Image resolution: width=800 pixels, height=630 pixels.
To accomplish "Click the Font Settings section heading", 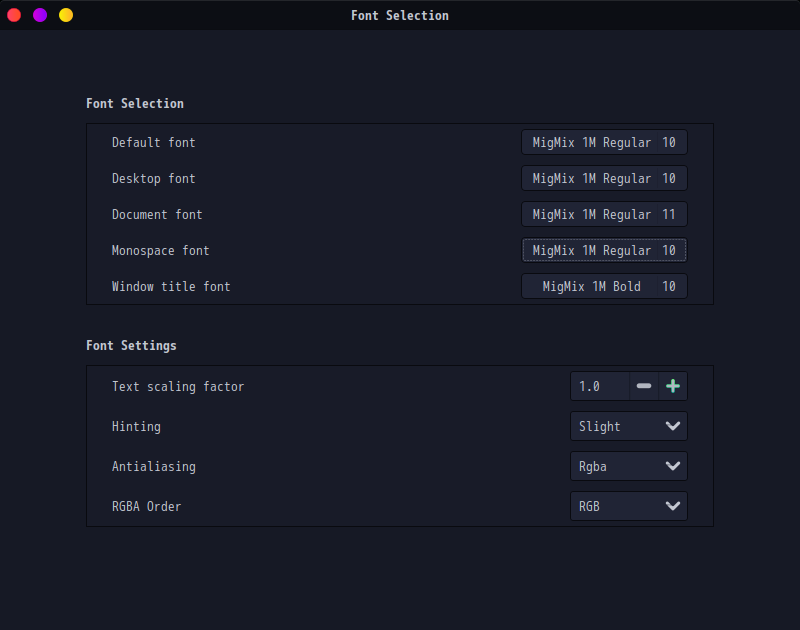I will [x=131, y=345].
